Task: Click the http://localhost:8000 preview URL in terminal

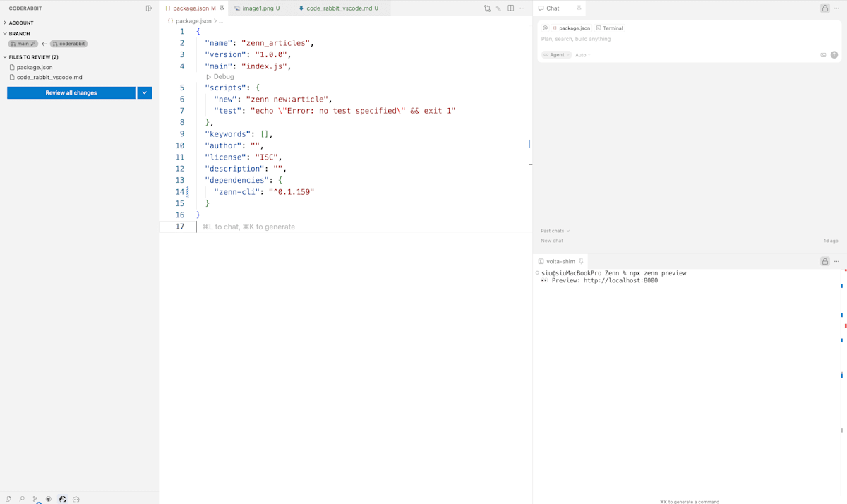Action: [x=620, y=280]
